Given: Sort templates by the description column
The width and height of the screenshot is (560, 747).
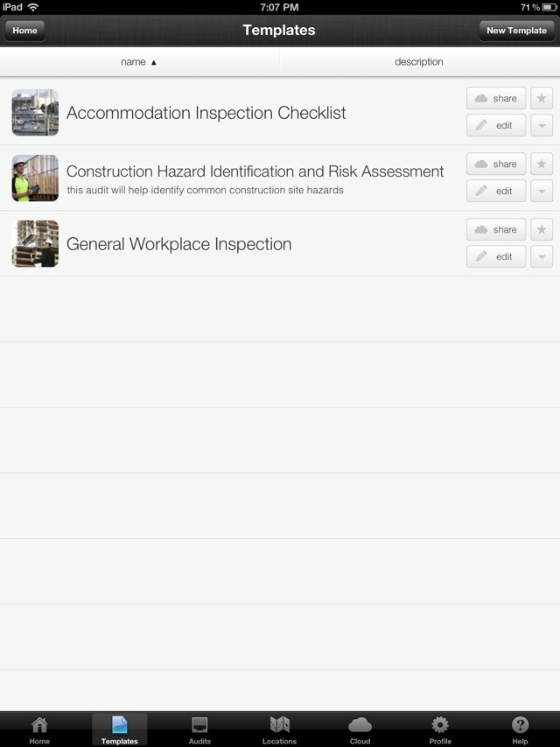Looking at the screenshot, I should [419, 62].
